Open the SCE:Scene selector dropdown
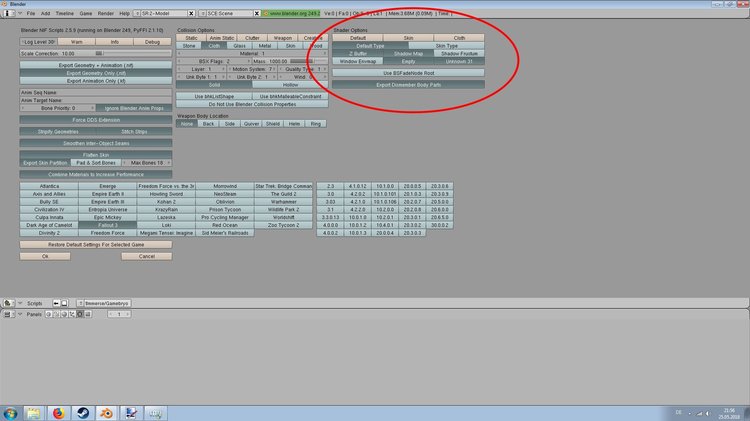Viewport: 750px width, 421px height. pos(202,13)
